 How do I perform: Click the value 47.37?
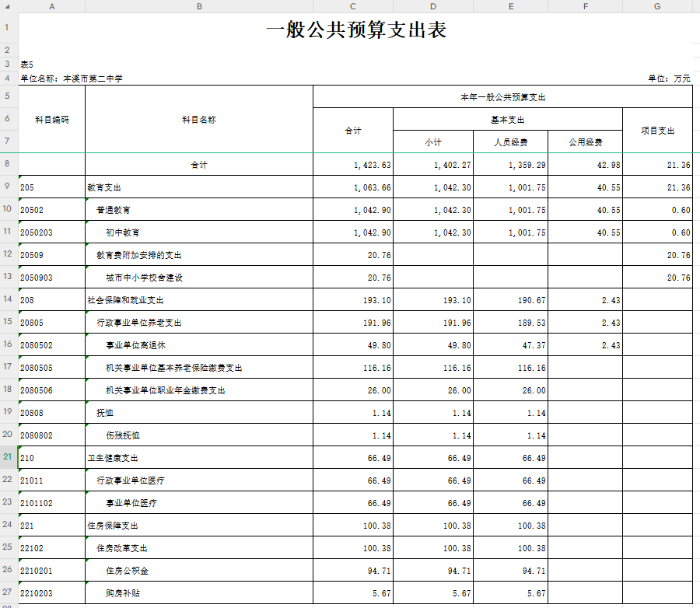tap(511, 345)
